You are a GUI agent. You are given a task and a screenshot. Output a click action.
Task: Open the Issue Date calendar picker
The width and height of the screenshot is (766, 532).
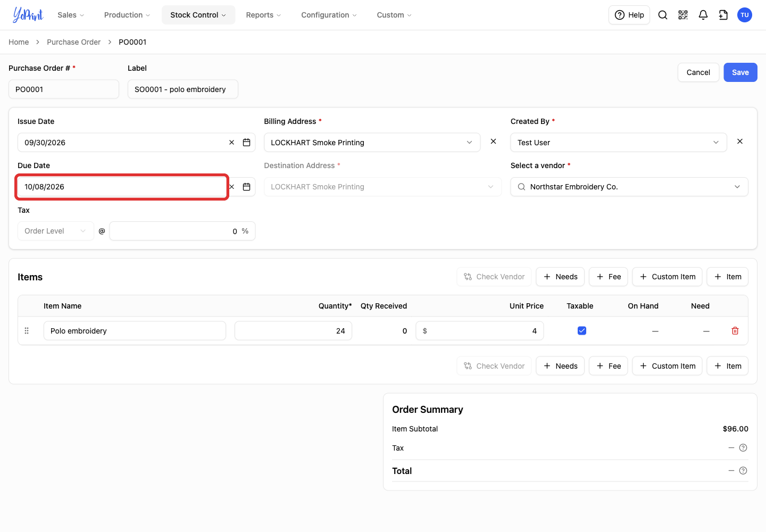pyautogui.click(x=247, y=143)
